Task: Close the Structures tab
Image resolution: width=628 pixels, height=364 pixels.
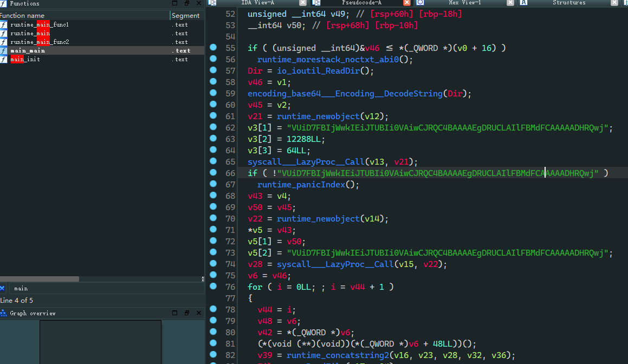Action: point(614,3)
